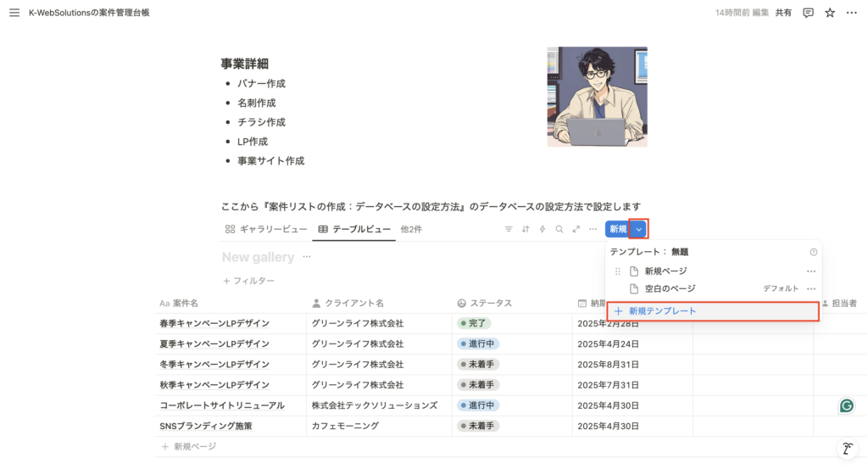Open the page comments icon

tap(808, 13)
